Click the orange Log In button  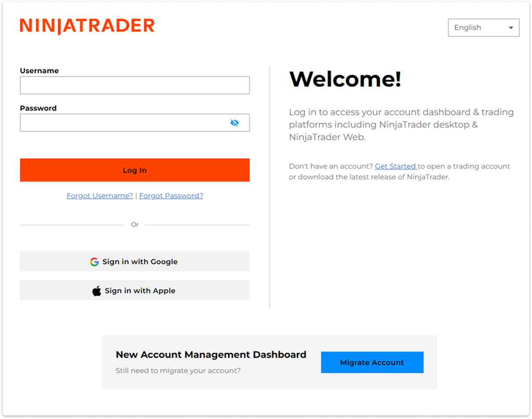pos(135,170)
